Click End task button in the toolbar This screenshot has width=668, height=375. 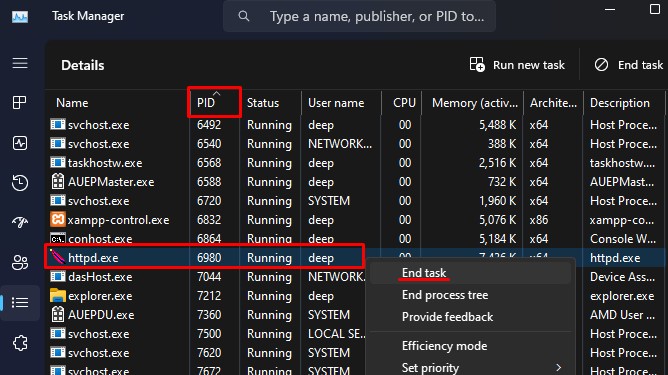tap(629, 65)
